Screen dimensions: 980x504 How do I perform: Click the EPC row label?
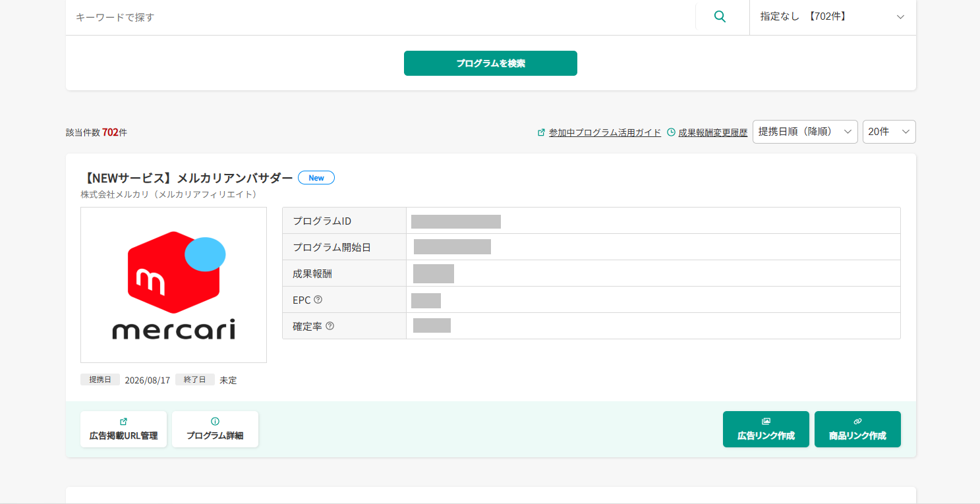(x=301, y=300)
